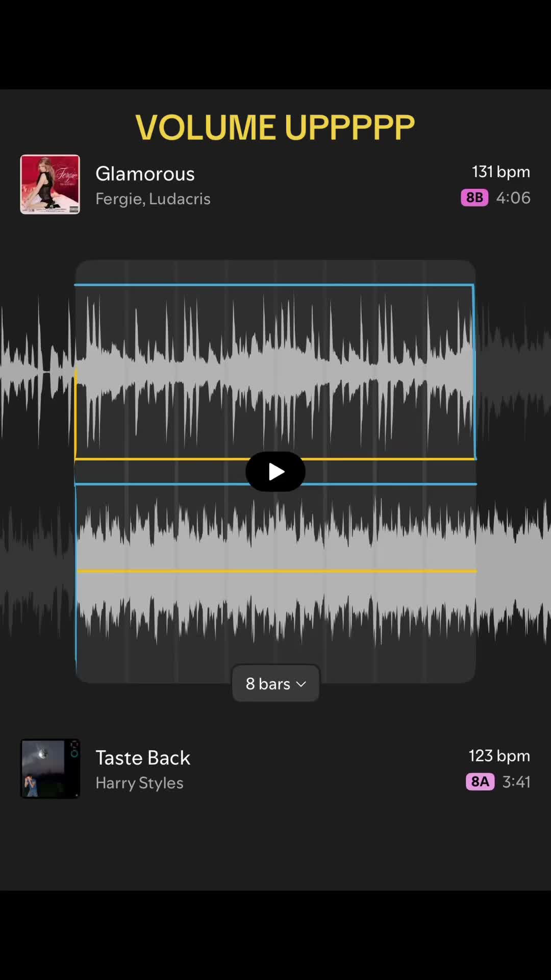This screenshot has height=980, width=551.
Task: Click the VOLUME UPPPPP heading text
Action: 275,127
